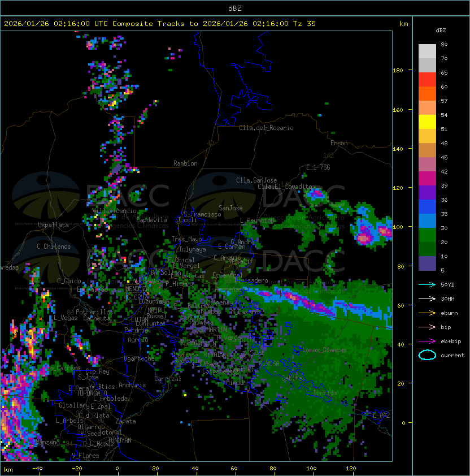This screenshot has width=470, height=476.
Task: Click the Ramblon map label
Action: pyautogui.click(x=185, y=163)
